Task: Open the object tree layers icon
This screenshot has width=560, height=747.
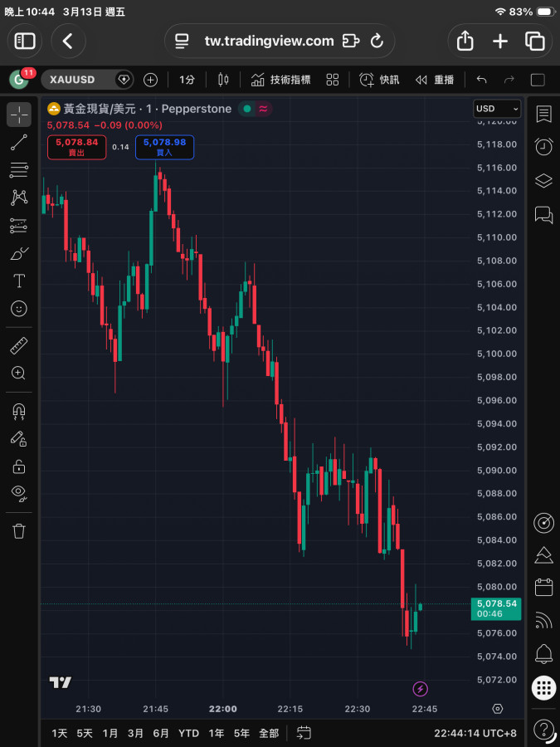Action: (x=543, y=181)
